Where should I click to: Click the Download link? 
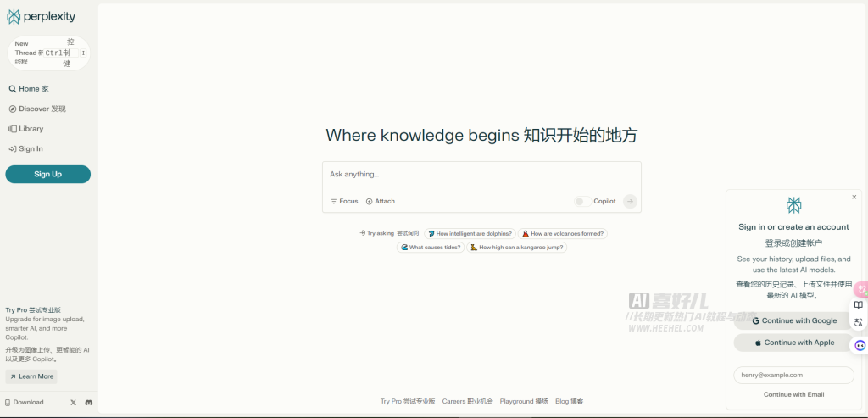25,403
